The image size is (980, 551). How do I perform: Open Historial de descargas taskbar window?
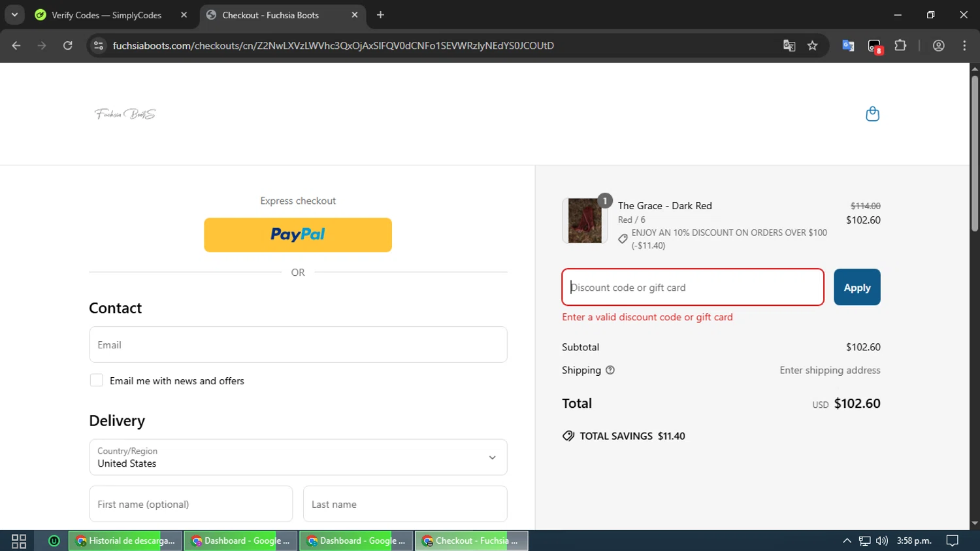coord(125,541)
